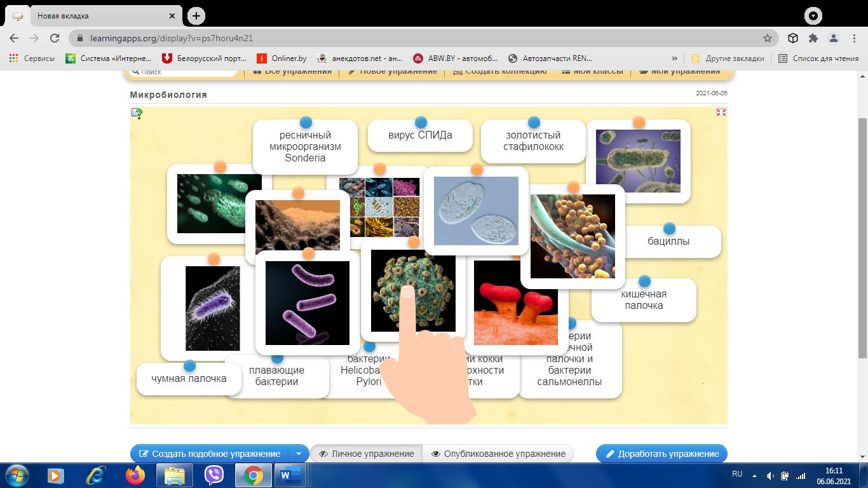Open Firefox from taskbar
Screen dimensions: 868x488
pos(135,475)
